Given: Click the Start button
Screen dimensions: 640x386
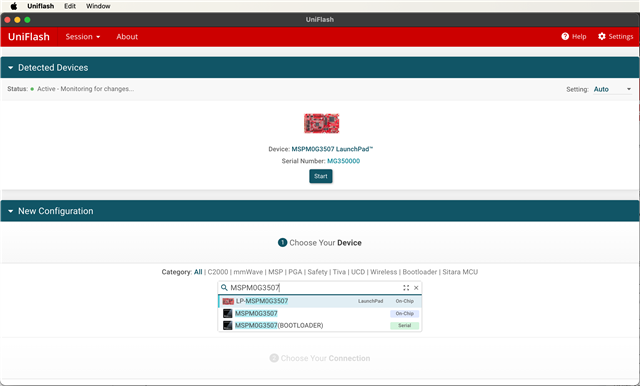Looking at the screenshot, I should pyautogui.click(x=321, y=176).
